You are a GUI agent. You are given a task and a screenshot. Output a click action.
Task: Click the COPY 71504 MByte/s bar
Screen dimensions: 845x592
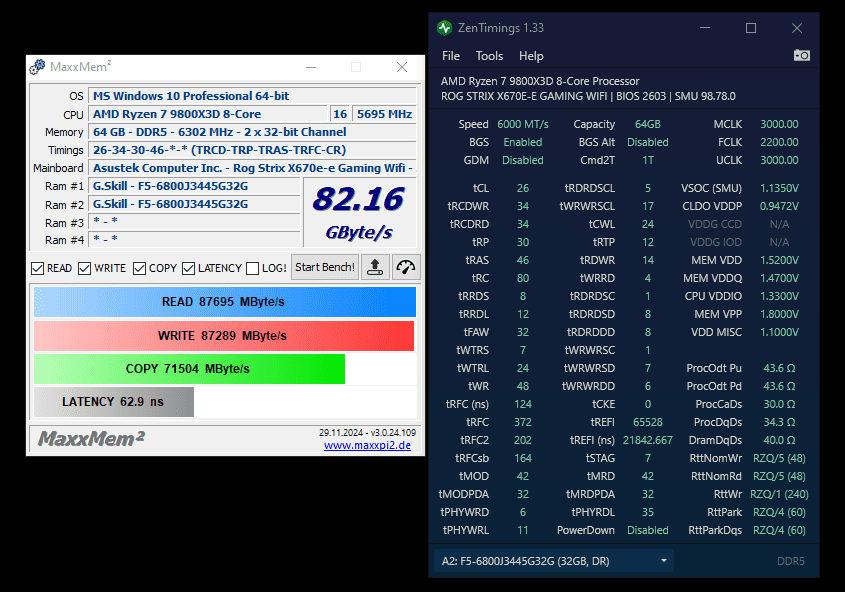189,369
